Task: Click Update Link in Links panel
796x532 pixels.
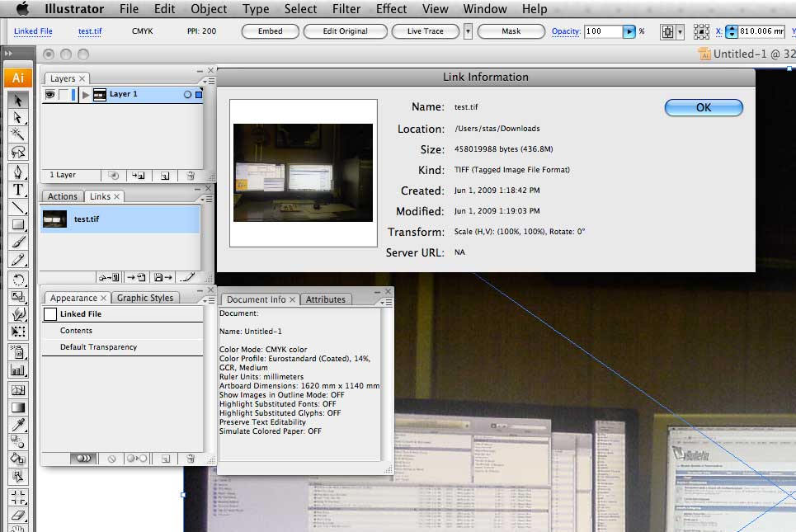Action: pyautogui.click(x=163, y=277)
